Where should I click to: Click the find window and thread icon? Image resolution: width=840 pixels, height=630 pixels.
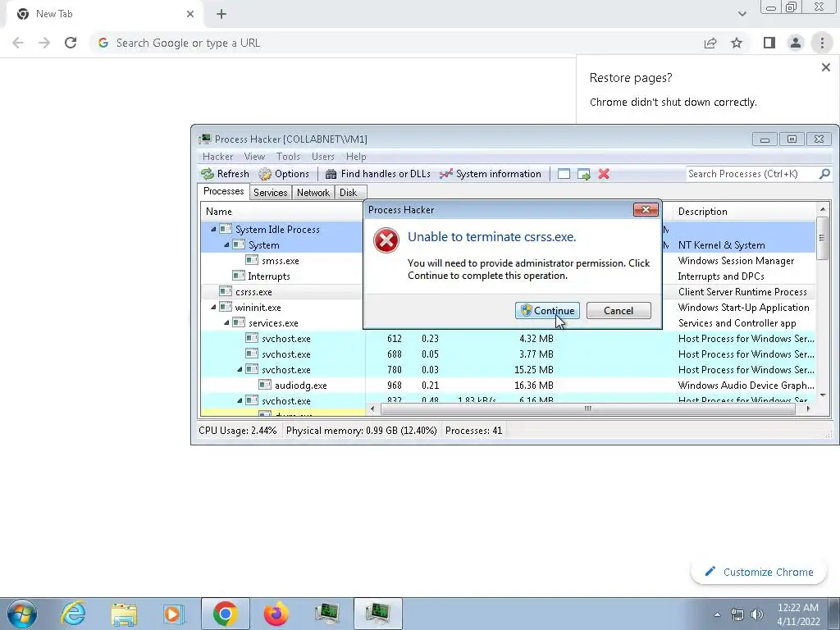coord(584,174)
